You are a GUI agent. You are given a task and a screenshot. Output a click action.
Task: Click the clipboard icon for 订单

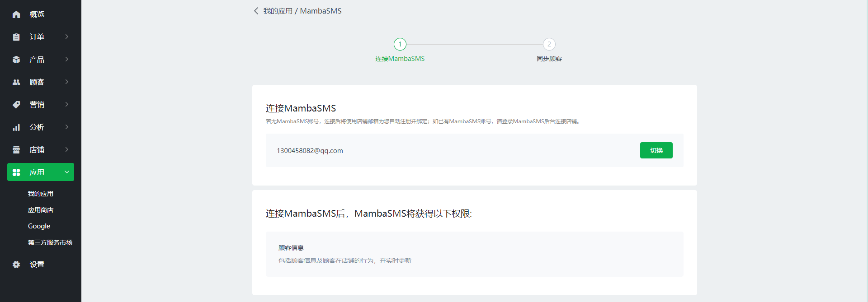pyautogui.click(x=16, y=37)
